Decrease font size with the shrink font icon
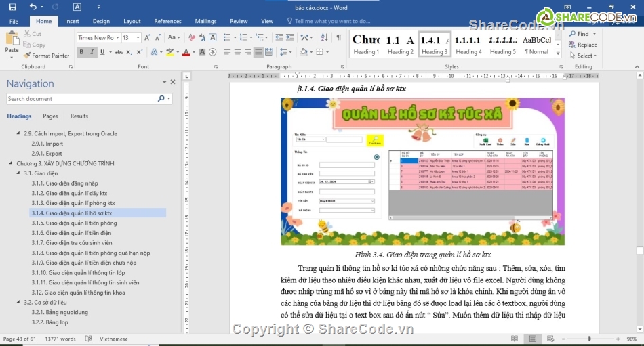Viewport: 644px width, 346px height. [158, 38]
